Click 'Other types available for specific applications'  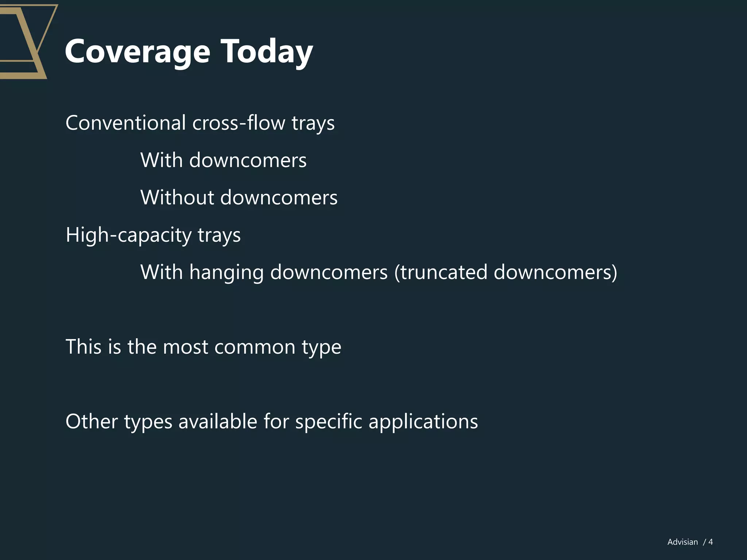coord(271,421)
